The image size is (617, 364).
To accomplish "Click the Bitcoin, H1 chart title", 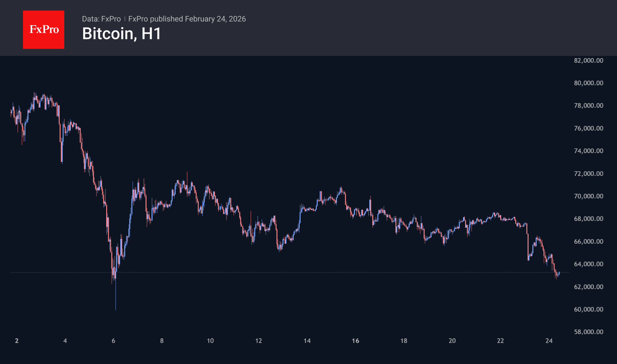I will [121, 34].
